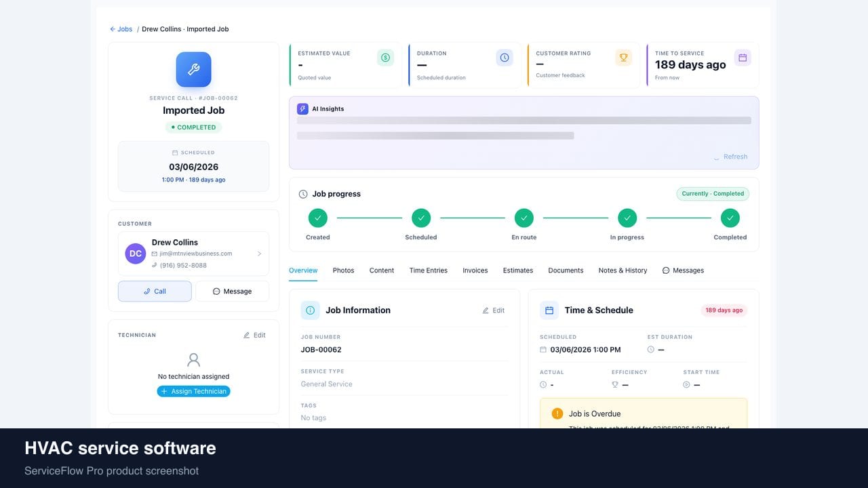Click the dollar sign Estimated Value icon
The width and height of the screenshot is (868, 488).
[385, 58]
